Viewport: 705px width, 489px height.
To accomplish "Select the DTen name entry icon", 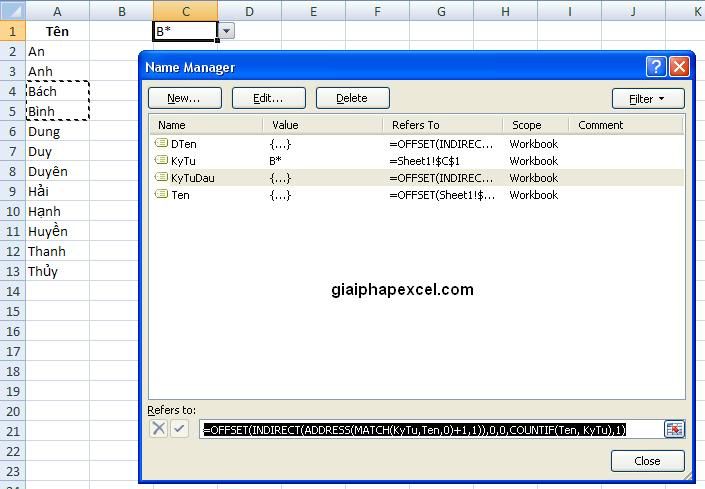I will [x=161, y=144].
